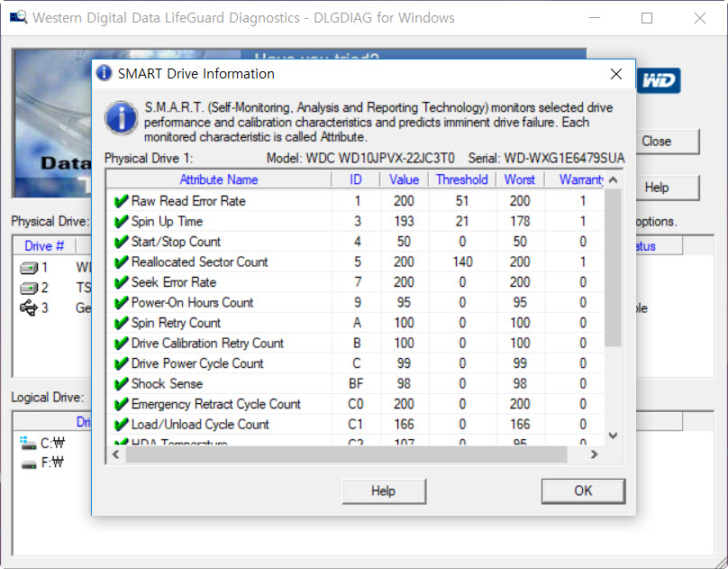Minimize the DLGDIAG main window
This screenshot has height=569, width=728.
595,18
